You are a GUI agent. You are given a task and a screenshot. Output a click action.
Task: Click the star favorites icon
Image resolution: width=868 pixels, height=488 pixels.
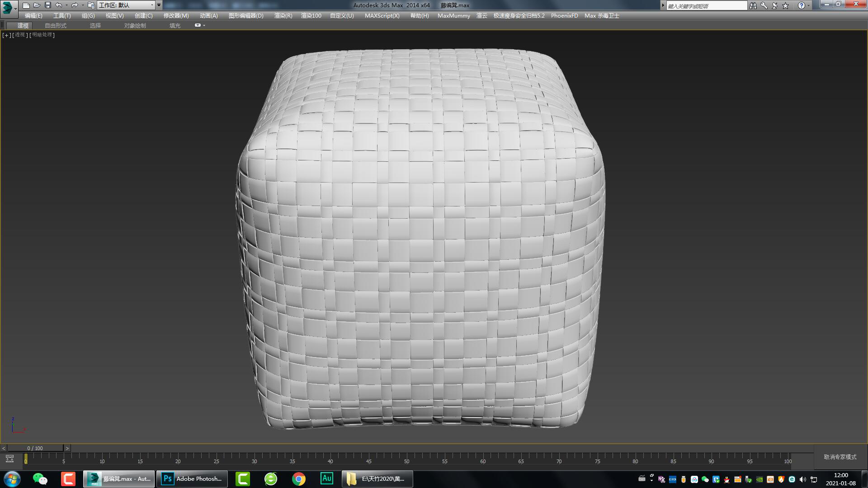pos(786,5)
